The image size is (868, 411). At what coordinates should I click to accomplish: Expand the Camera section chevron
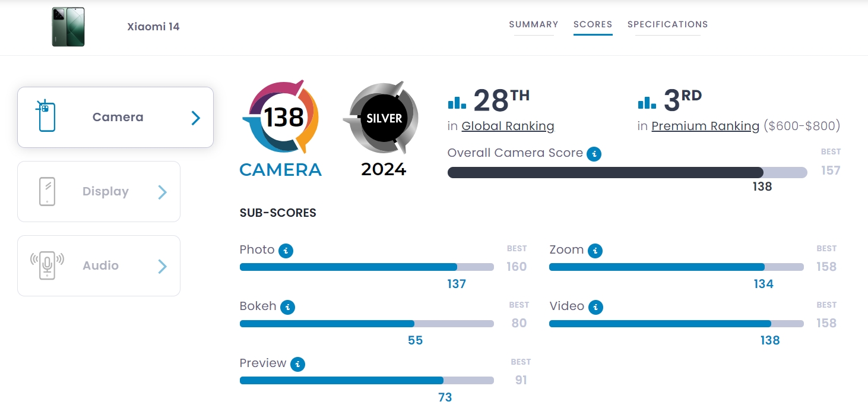coord(195,118)
